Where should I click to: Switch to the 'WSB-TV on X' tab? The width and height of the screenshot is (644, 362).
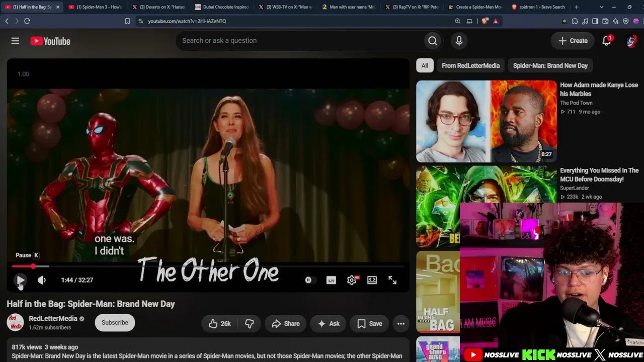tap(285, 7)
